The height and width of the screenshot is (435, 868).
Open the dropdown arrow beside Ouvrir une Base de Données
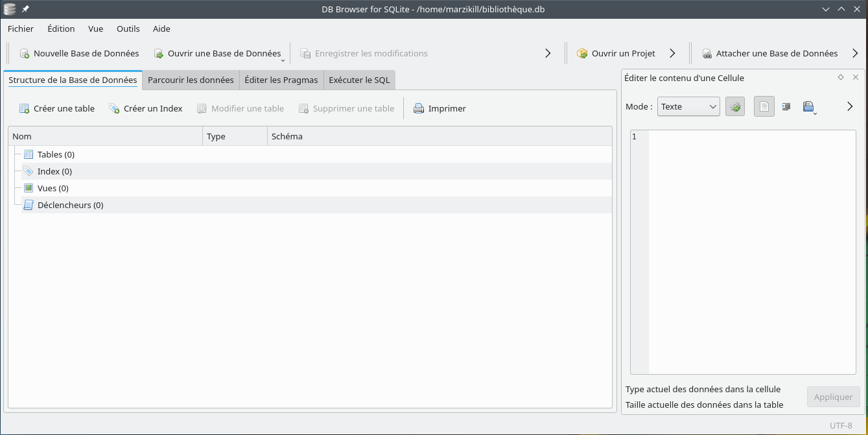pyautogui.click(x=283, y=60)
